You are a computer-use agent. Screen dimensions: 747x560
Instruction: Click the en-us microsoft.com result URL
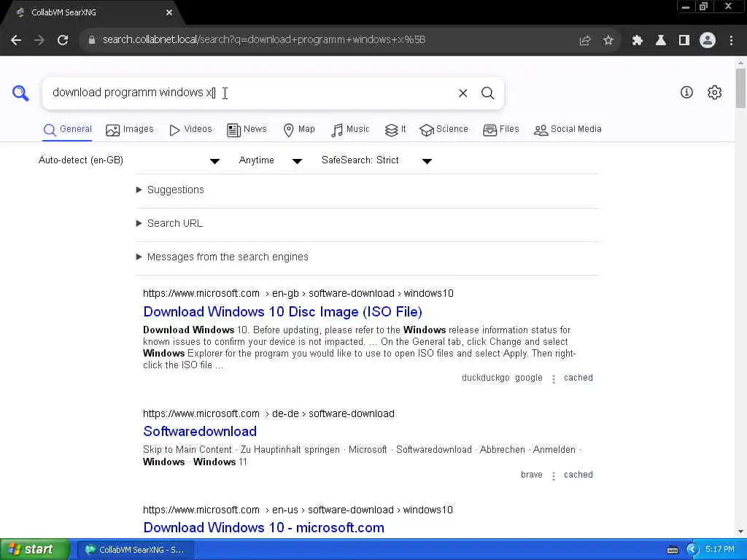click(298, 510)
